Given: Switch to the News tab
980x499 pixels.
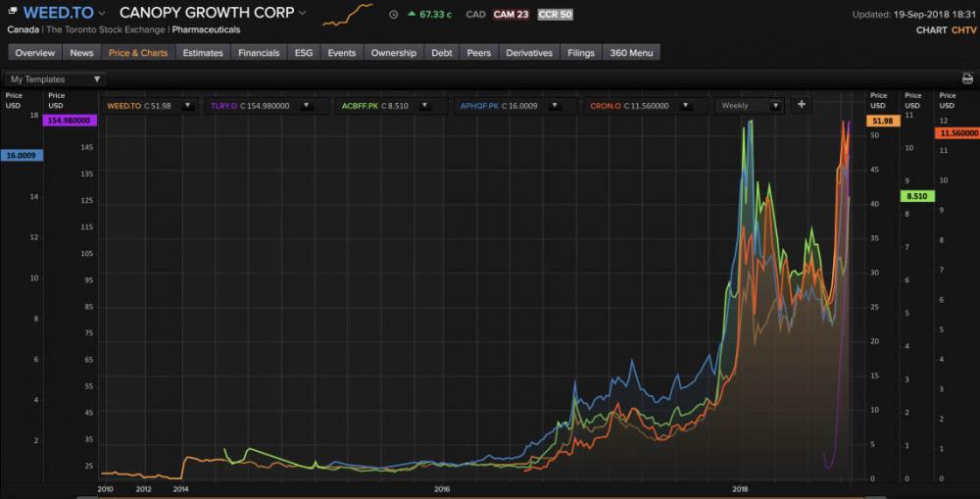Looking at the screenshot, I should 82,53.
